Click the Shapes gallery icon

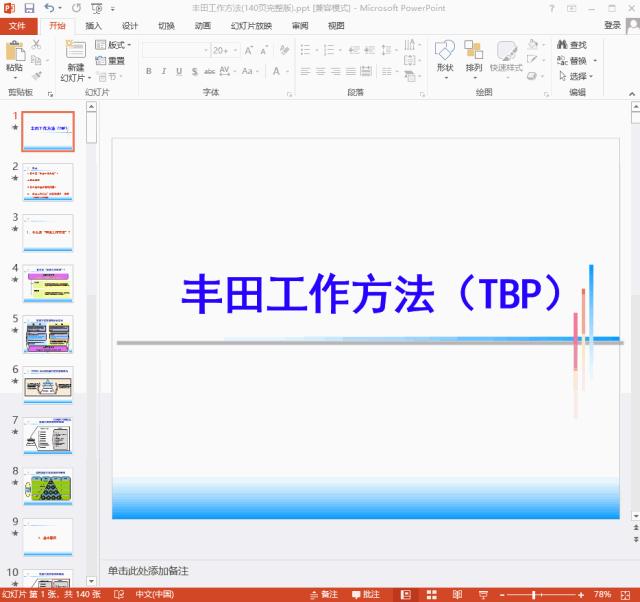coord(445,51)
